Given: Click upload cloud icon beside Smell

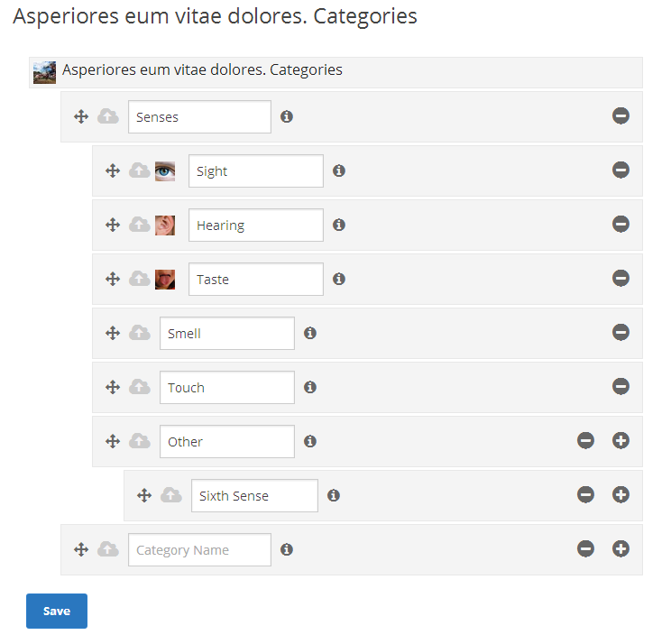Looking at the screenshot, I should click(140, 333).
